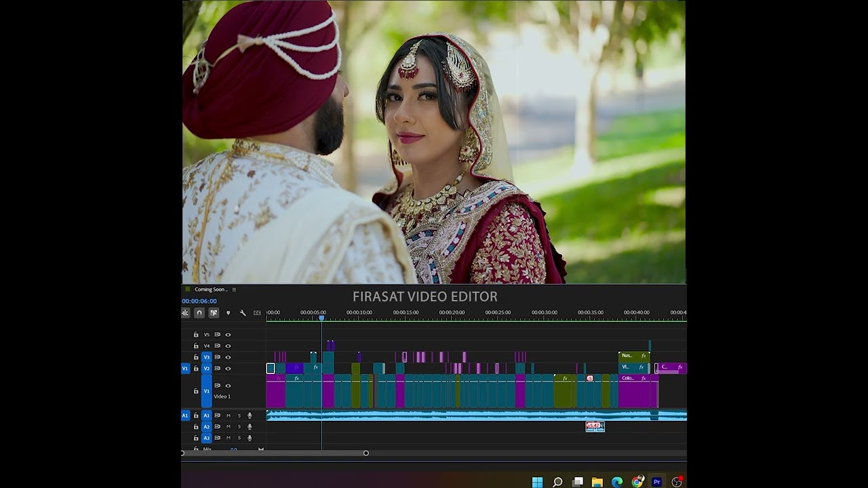Viewport: 868px width, 488px height.
Task: Mute audio track A1
Action: tap(229, 415)
